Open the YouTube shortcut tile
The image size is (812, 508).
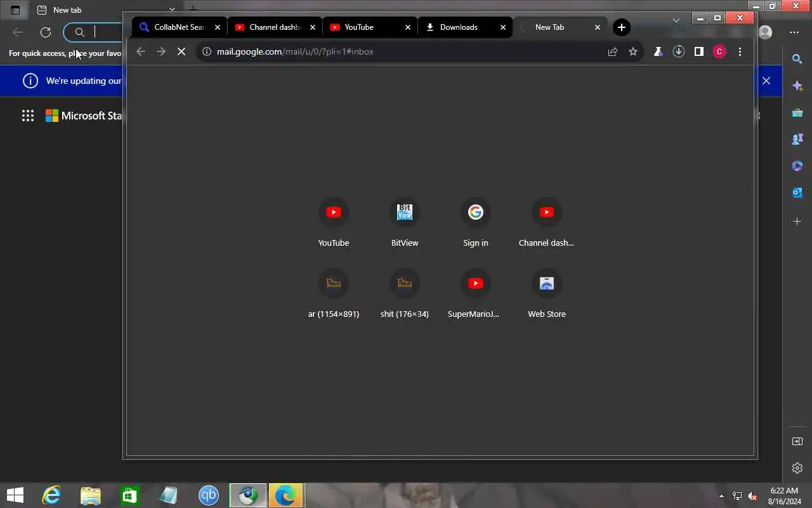[x=334, y=222]
